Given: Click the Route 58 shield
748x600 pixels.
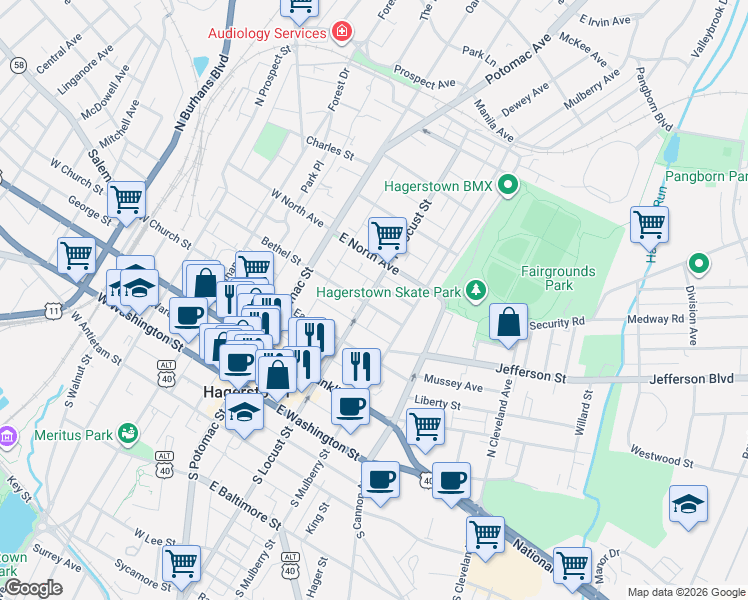Looking at the screenshot, I should point(19,65).
